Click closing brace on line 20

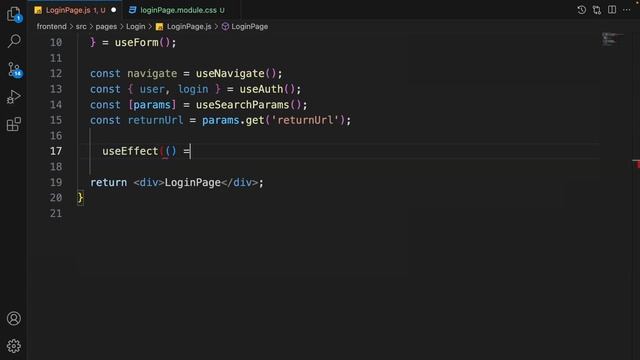pos(80,198)
